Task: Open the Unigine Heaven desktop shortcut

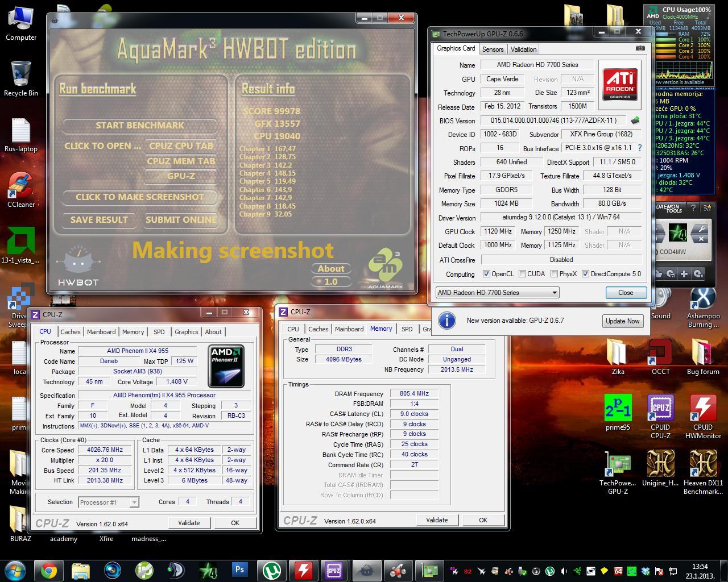Action: click(x=660, y=468)
